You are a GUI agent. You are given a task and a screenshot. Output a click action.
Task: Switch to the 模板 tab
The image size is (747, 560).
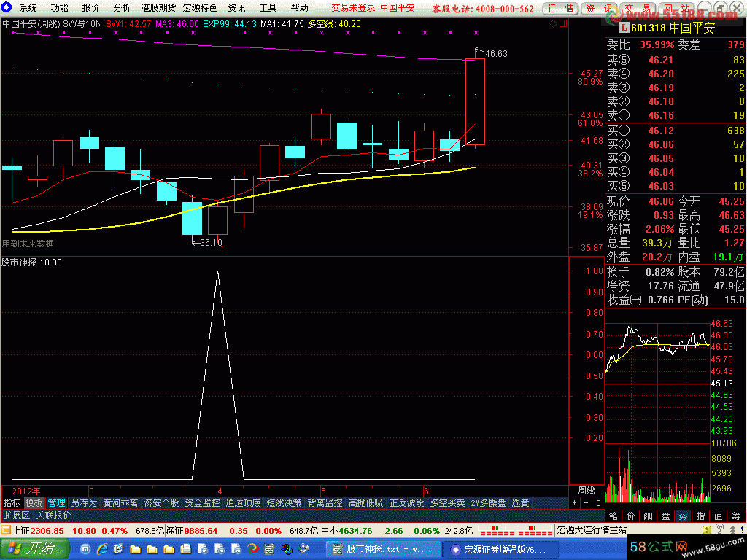(x=34, y=503)
